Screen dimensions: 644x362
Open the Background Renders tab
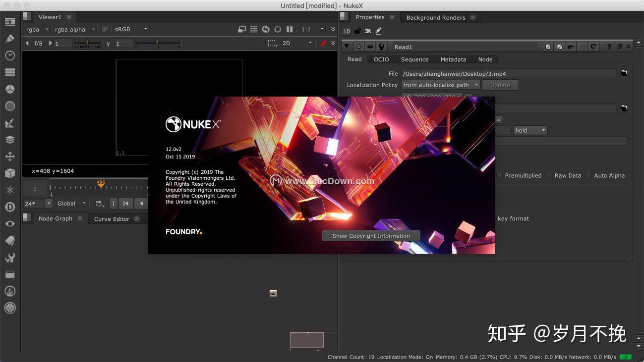click(x=436, y=17)
